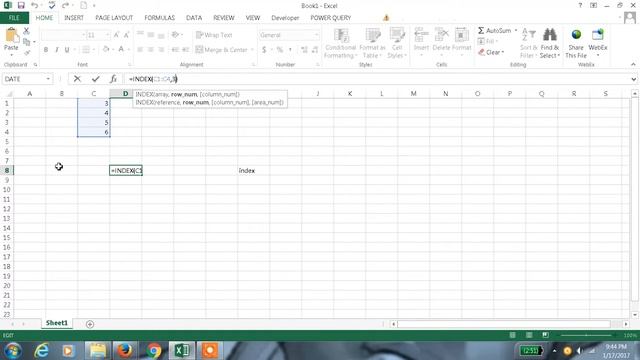This screenshot has height=360, width=640.
Task: Open the POWER QUERY tab
Action: [x=331, y=18]
